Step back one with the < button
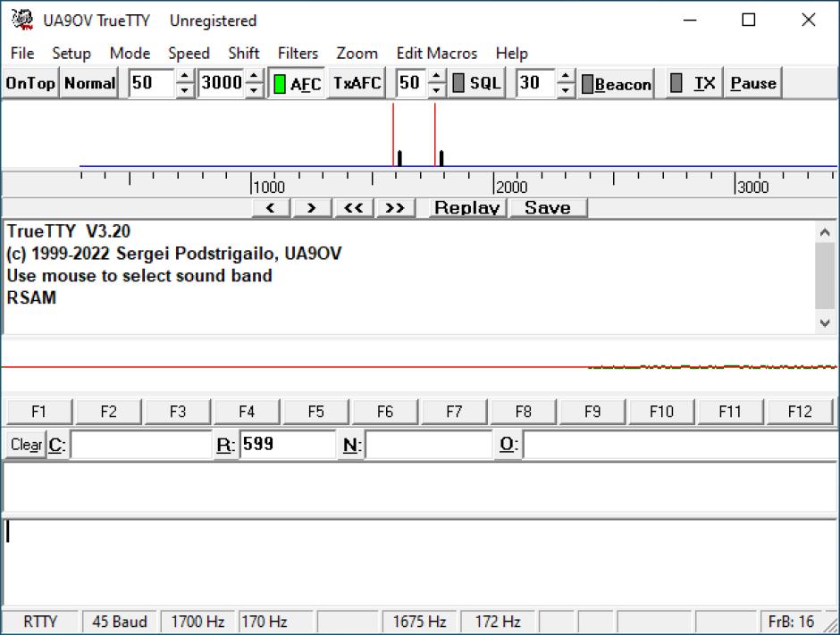The image size is (840, 635). click(x=271, y=208)
